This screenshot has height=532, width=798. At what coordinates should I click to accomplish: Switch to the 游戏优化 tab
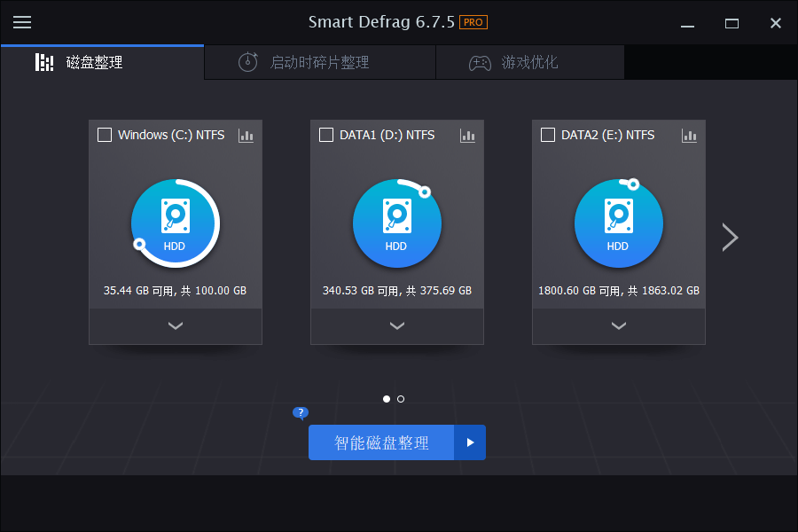(529, 63)
